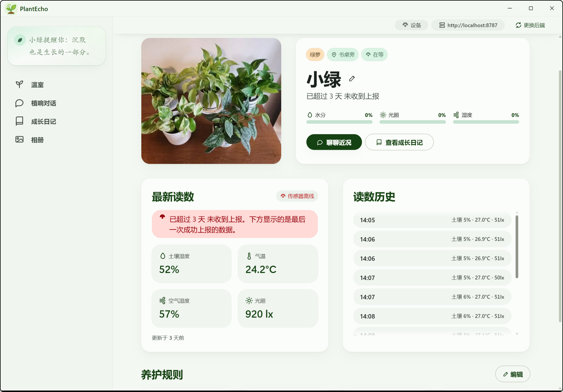The width and height of the screenshot is (563, 392).
Task: Click 编辑 to edit care rules
Action: [x=513, y=374]
